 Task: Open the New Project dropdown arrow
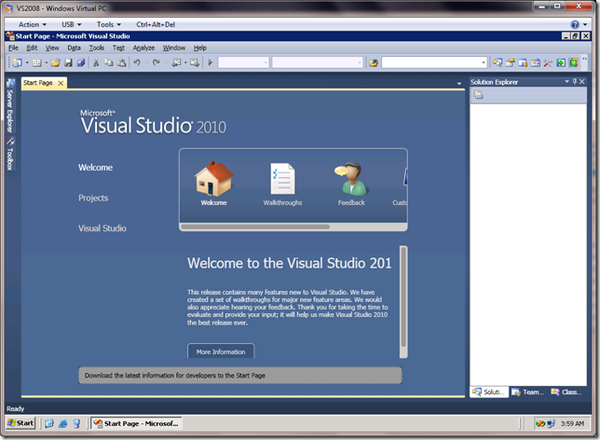27,63
